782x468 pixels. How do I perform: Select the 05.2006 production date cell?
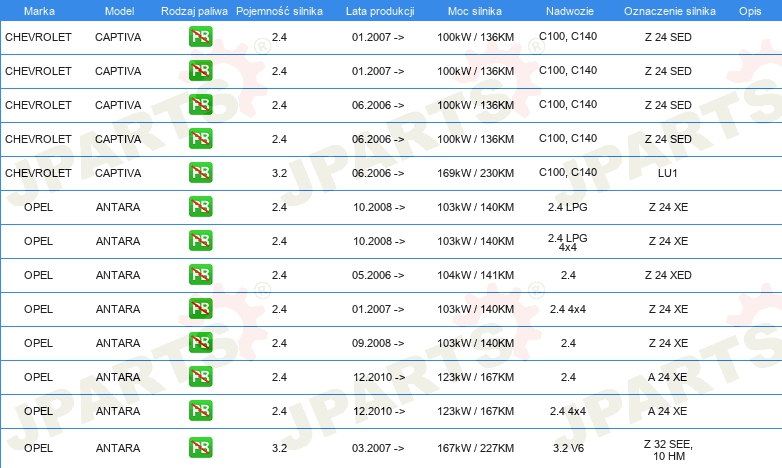pyautogui.click(x=378, y=275)
